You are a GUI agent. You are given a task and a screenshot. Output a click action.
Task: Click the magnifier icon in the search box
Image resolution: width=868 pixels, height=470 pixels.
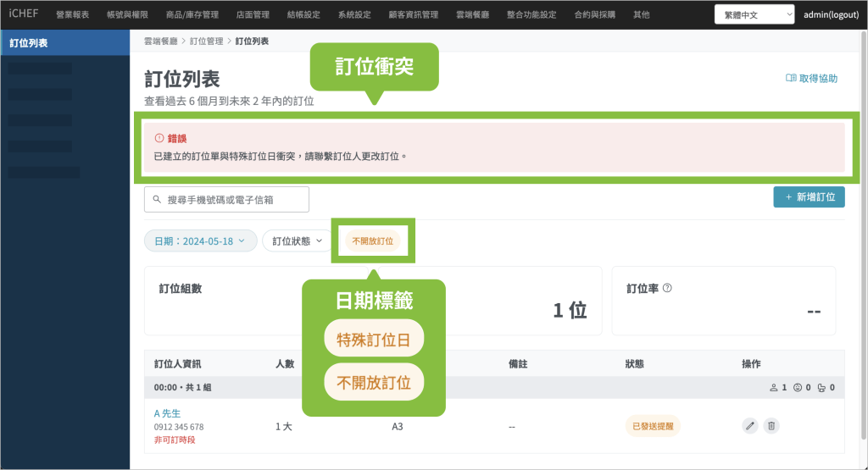(x=157, y=200)
